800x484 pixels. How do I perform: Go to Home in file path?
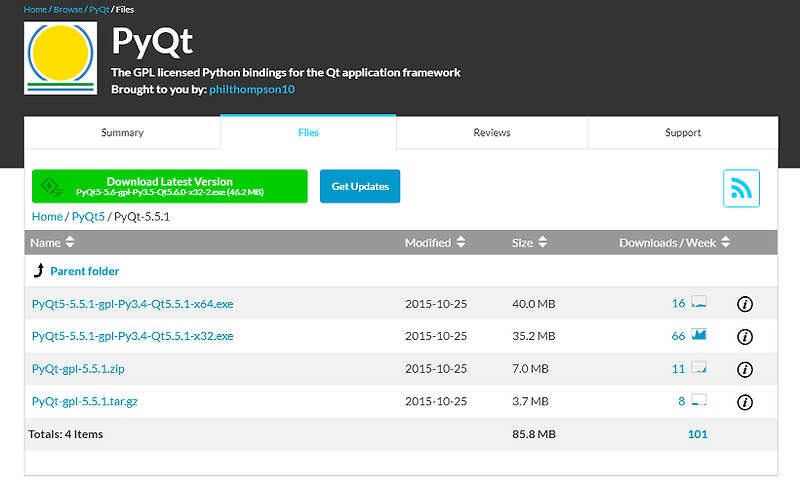point(47,216)
